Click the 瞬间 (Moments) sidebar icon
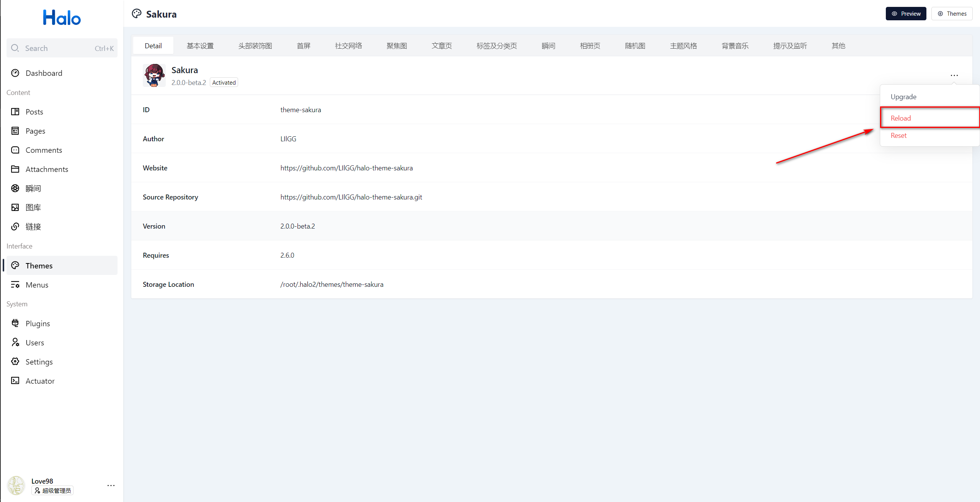 [15, 188]
